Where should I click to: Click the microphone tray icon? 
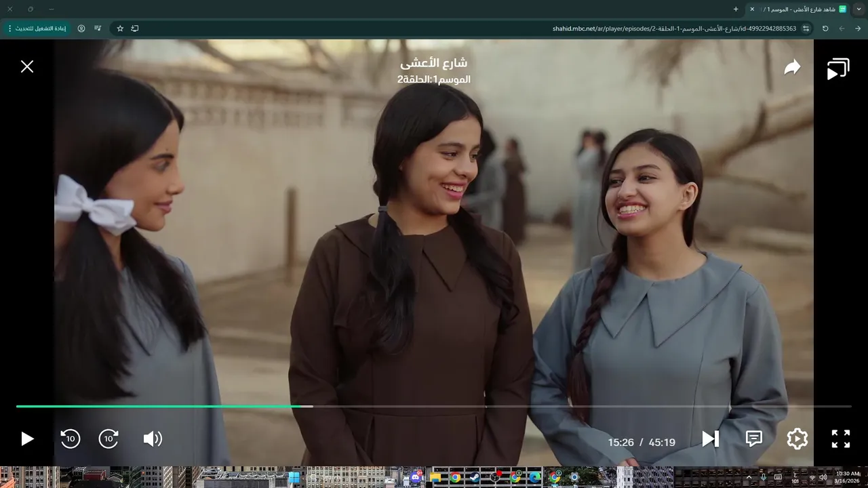(764, 477)
